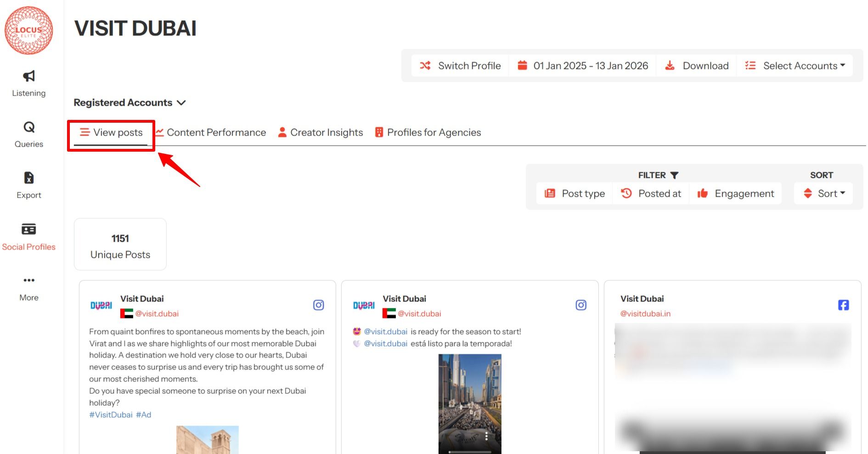
Task: Open the date range picker
Action: 583,66
